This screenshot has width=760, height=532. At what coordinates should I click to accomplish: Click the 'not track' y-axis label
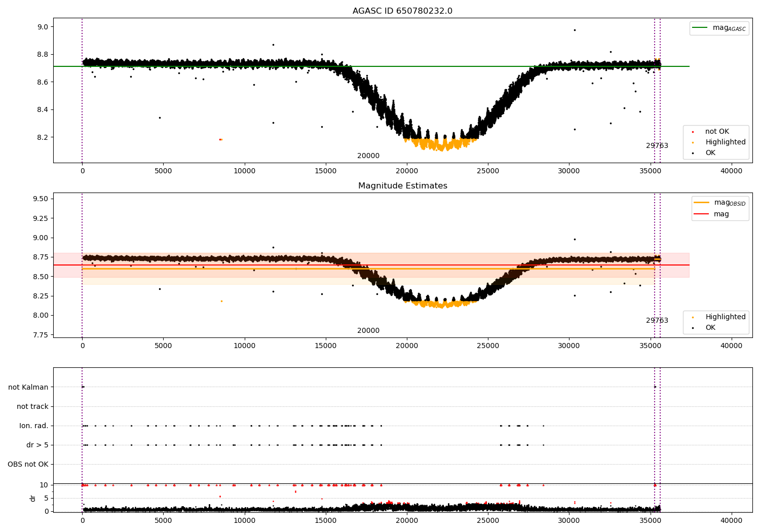pos(32,406)
